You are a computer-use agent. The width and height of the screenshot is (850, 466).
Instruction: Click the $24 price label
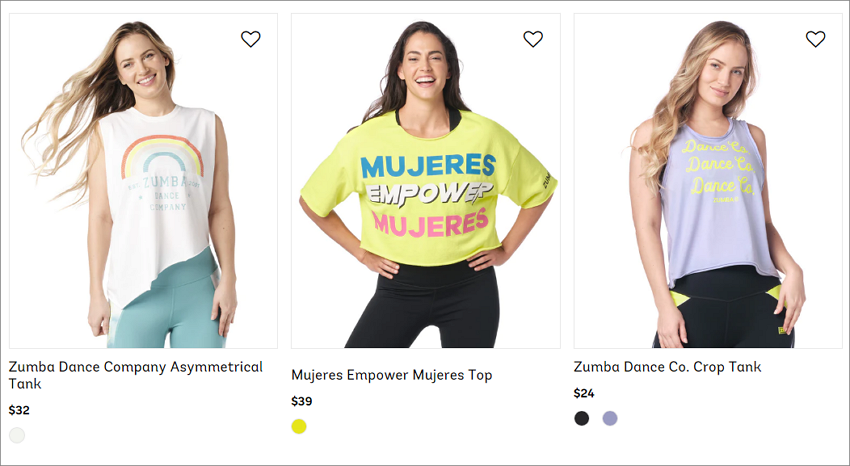pyautogui.click(x=584, y=393)
